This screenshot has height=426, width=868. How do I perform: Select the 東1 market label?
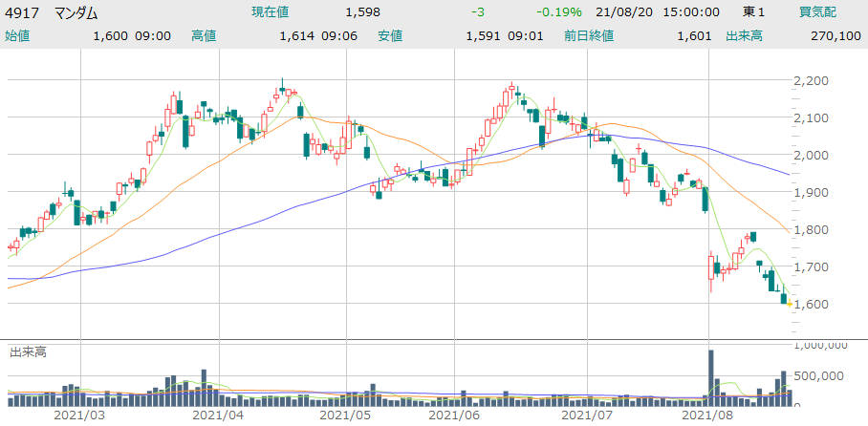click(x=753, y=12)
